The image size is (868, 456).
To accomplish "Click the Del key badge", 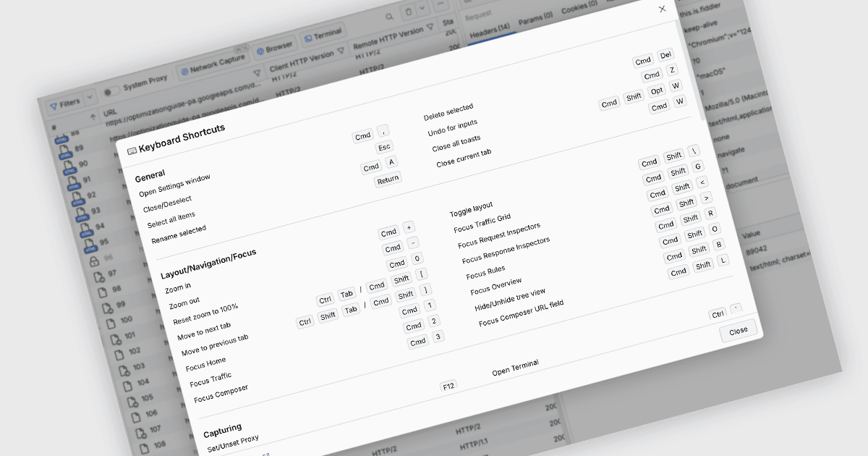I will click(666, 56).
